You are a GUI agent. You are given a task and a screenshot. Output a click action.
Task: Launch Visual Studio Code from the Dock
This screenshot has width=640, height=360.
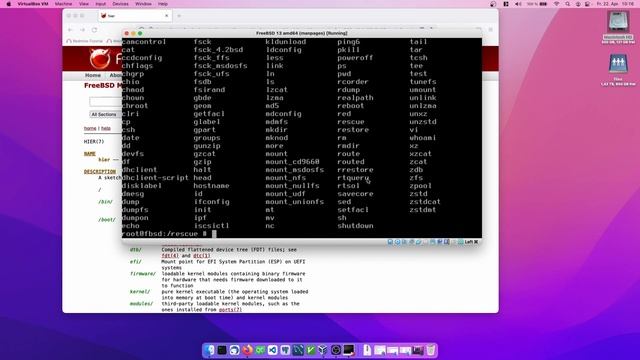(273, 350)
